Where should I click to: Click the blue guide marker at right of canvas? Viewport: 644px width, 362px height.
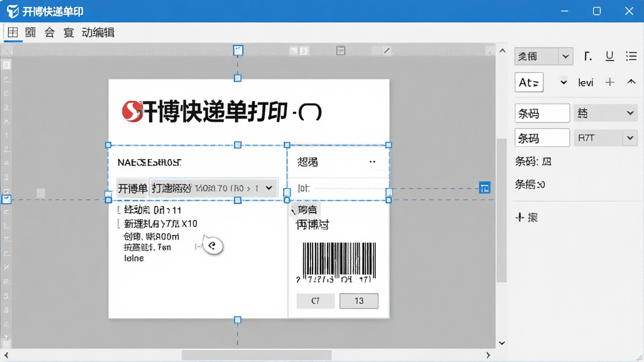485,188
